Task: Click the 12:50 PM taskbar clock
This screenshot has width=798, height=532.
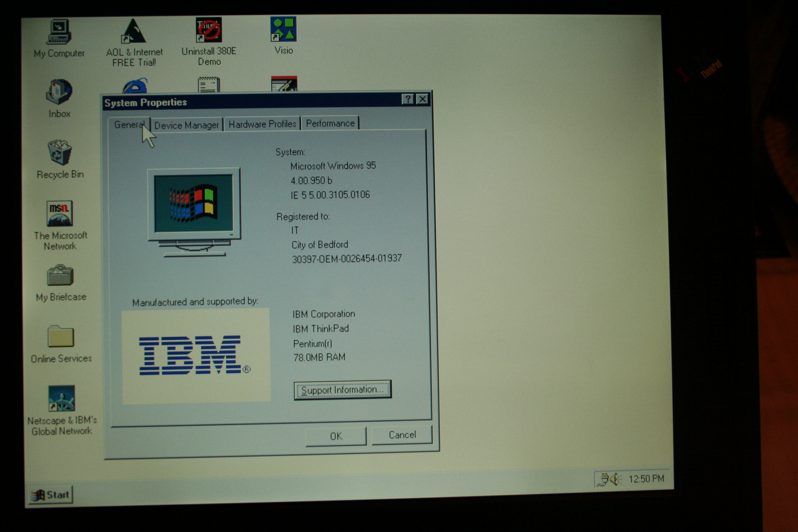Action: 646,479
